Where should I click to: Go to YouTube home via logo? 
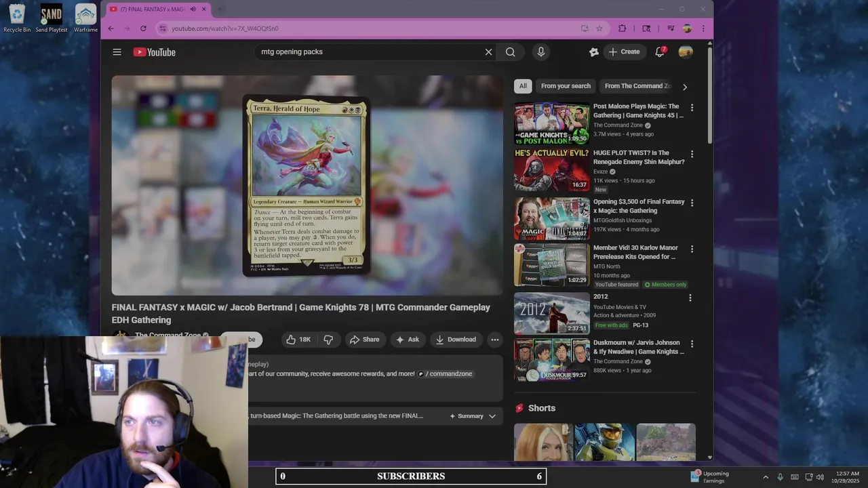click(154, 52)
